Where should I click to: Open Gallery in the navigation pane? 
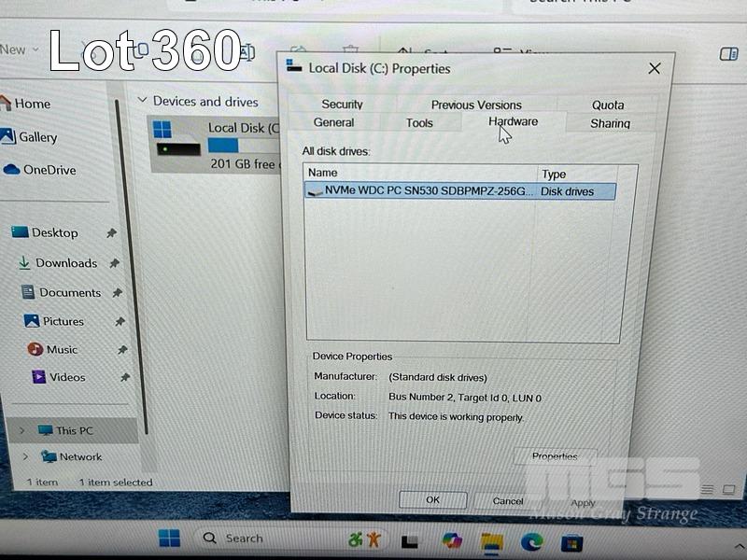(37, 137)
